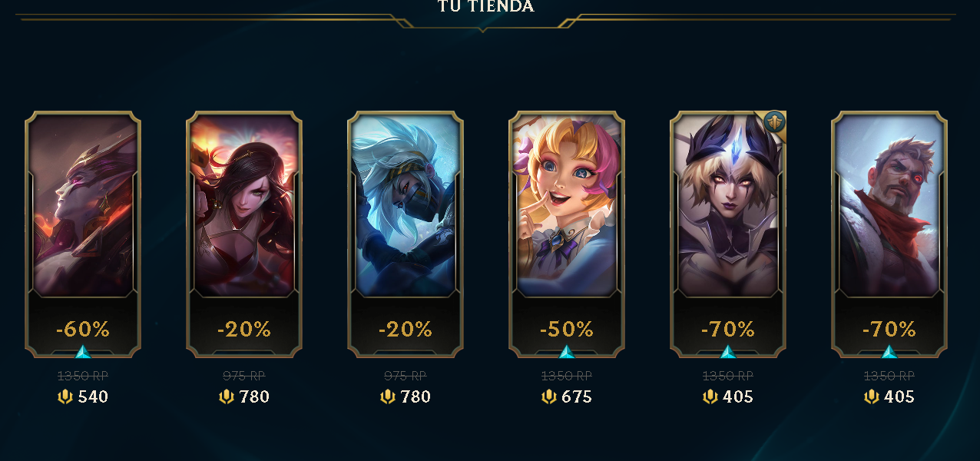Select the dark-haired woman skin card
Image resolution: width=980 pixels, height=461 pixels.
click(244, 234)
